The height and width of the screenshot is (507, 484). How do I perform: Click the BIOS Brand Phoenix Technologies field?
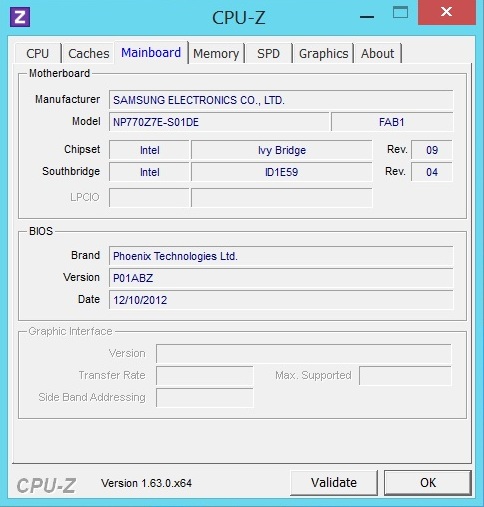(281, 256)
